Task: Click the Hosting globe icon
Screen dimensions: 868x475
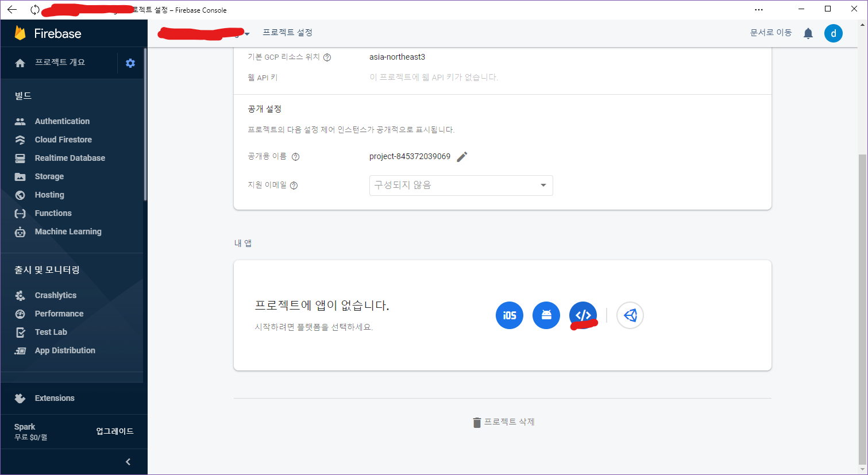Action: [x=20, y=195]
